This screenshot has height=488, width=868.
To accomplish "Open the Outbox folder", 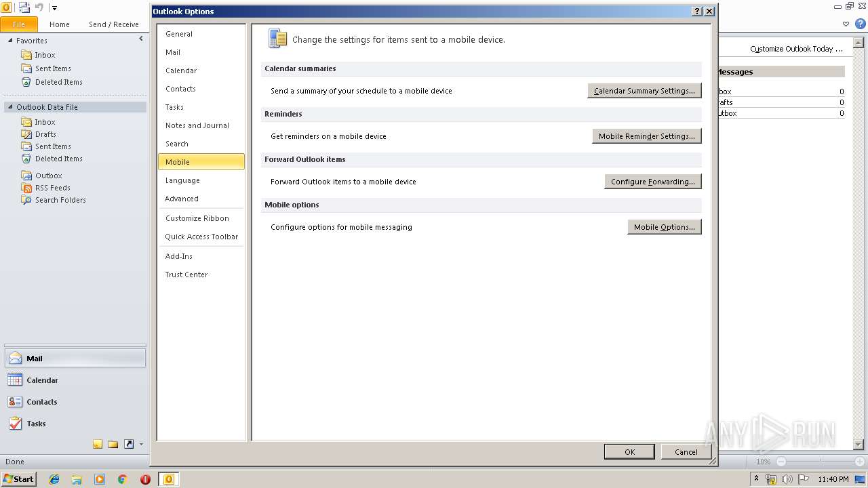I will [49, 176].
